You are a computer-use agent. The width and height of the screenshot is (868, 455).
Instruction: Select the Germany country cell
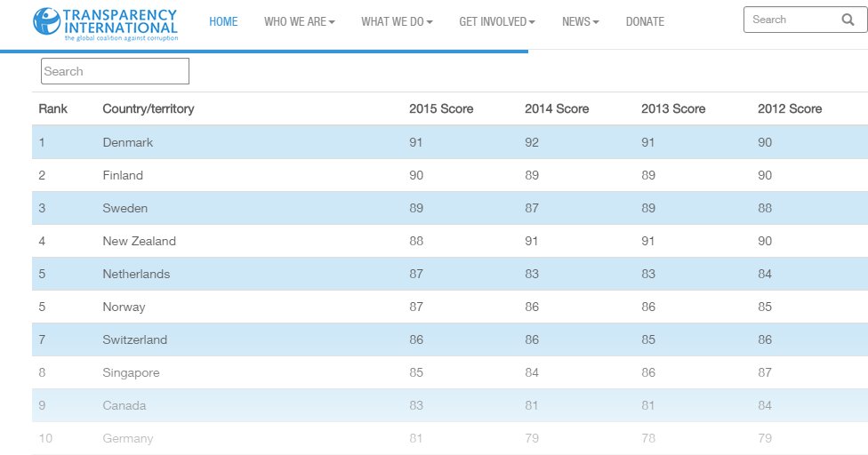click(128, 438)
